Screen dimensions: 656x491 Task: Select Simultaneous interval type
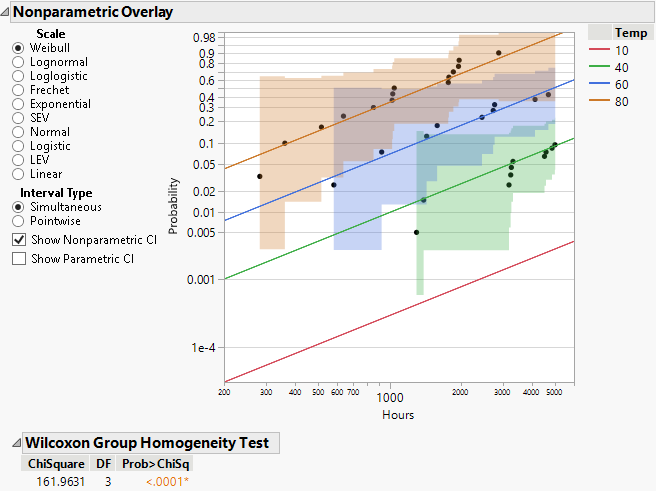point(19,207)
